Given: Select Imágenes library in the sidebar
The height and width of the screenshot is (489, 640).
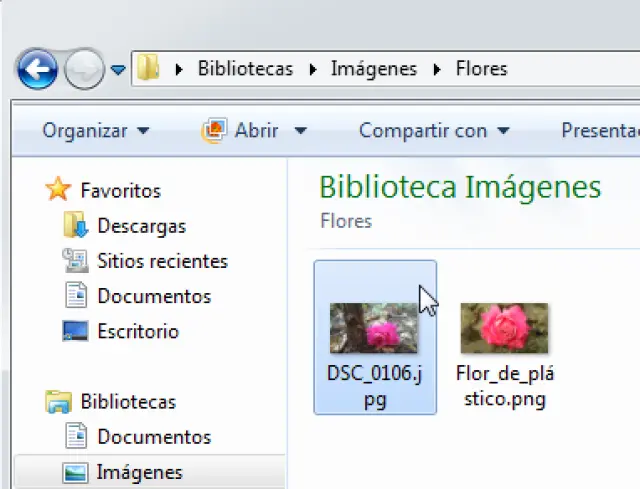Looking at the screenshot, I should 139,472.
